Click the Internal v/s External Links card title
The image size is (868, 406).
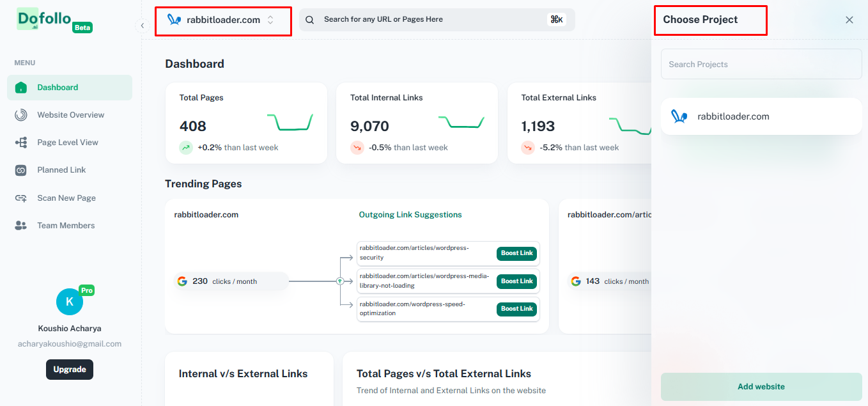(x=244, y=374)
